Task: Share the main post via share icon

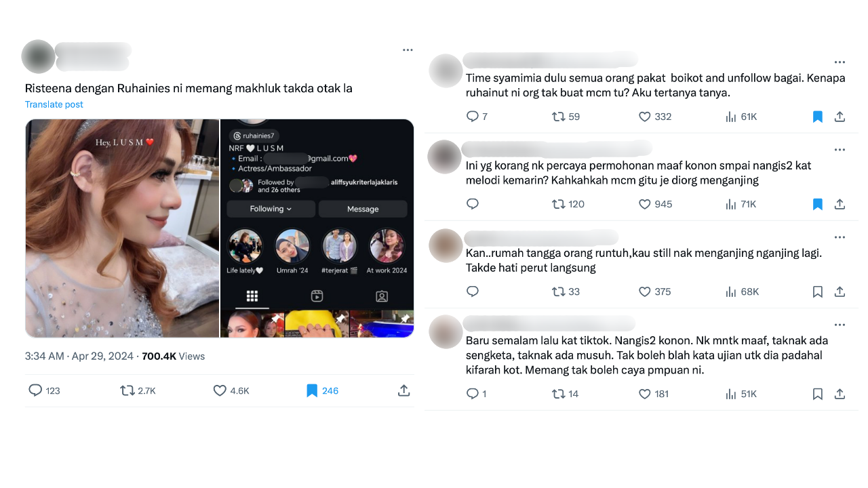Action: (403, 390)
